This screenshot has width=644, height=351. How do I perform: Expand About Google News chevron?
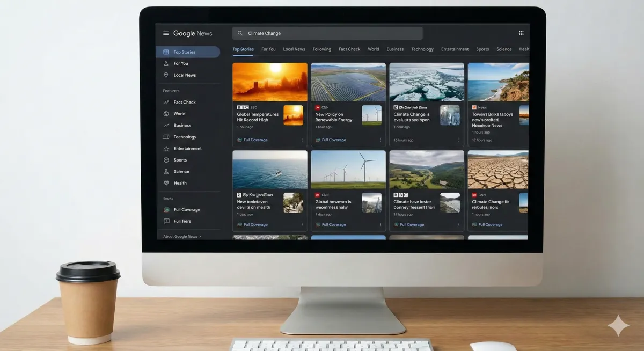(x=200, y=236)
